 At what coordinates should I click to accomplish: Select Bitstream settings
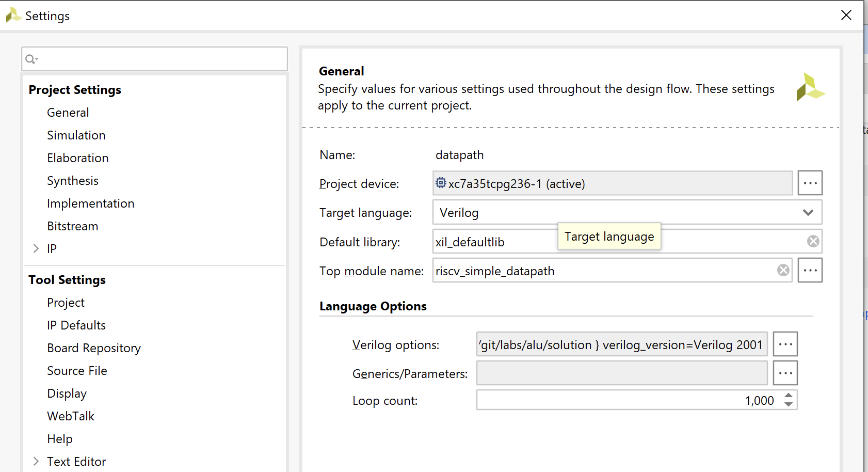point(72,226)
